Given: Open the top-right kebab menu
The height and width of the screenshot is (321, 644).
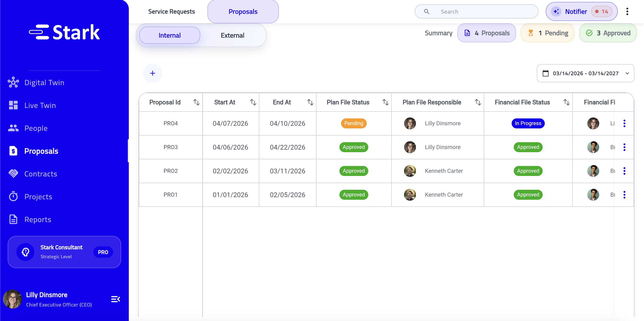Looking at the screenshot, I should pos(627,11).
